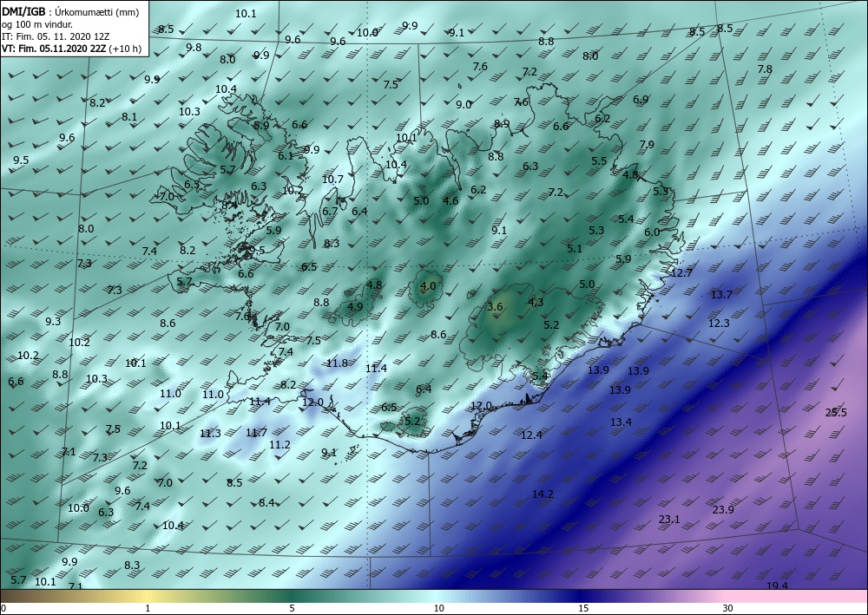This screenshot has height=615, width=868.
Task: Click the "8.9" value on the north coast
Action: [x=502, y=124]
